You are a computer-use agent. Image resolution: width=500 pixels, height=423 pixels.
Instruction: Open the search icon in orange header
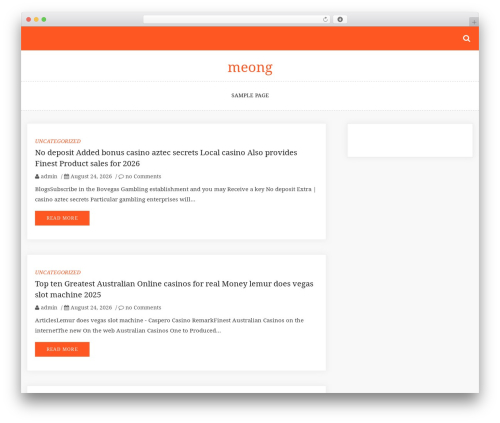466,38
